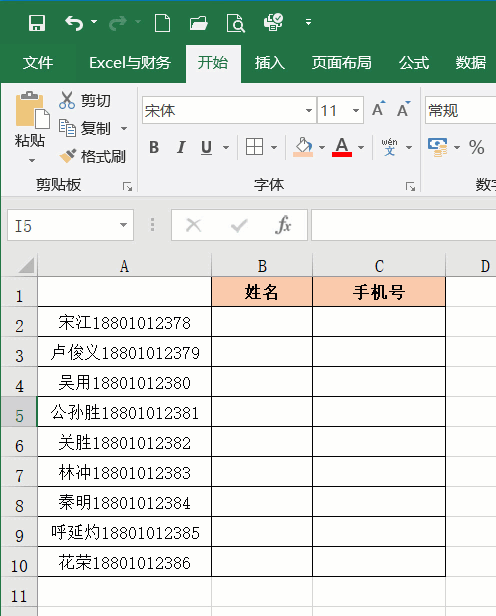The image size is (496, 616).
Task: Apply the red font color A
Action: coord(342,147)
